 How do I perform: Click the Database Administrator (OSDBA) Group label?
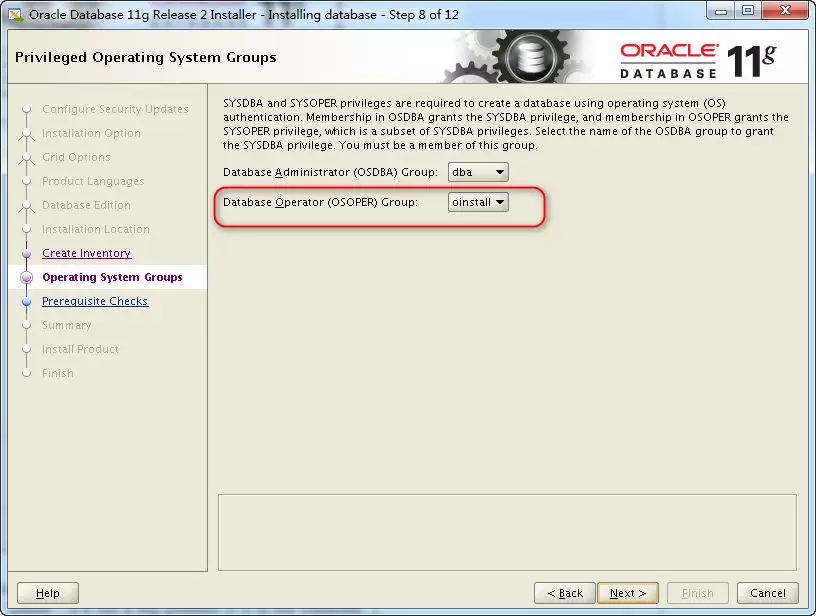(330, 172)
